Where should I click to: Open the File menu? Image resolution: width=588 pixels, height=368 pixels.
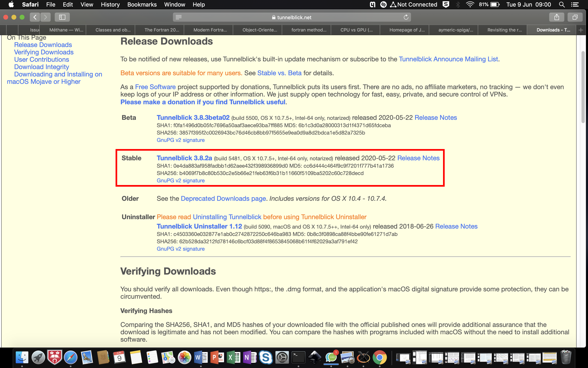(51, 4)
